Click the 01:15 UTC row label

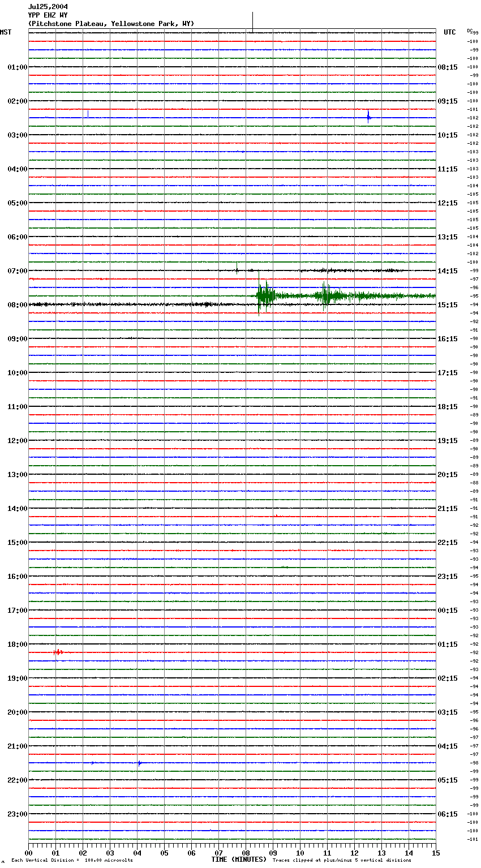click(x=448, y=644)
